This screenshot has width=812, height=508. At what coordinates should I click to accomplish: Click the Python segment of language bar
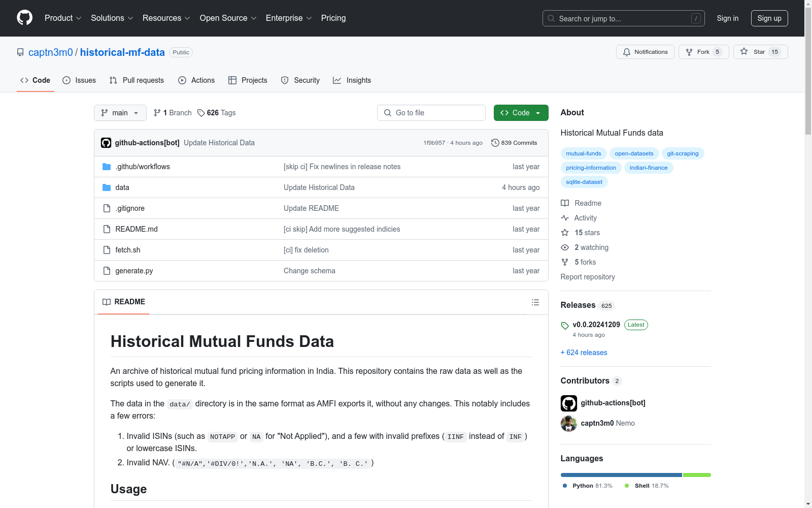coord(621,475)
